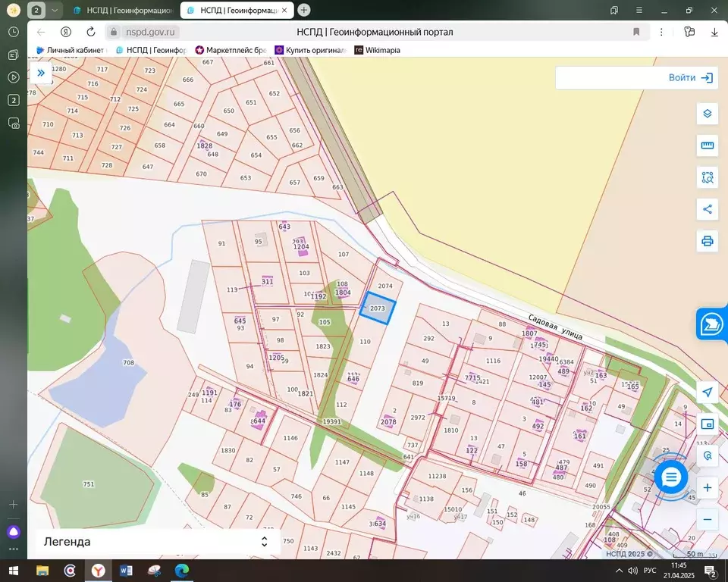Viewport: 728px width, 582px height.
Task: Open the НСПД | Геоинфор bookmark
Action: [x=152, y=50]
